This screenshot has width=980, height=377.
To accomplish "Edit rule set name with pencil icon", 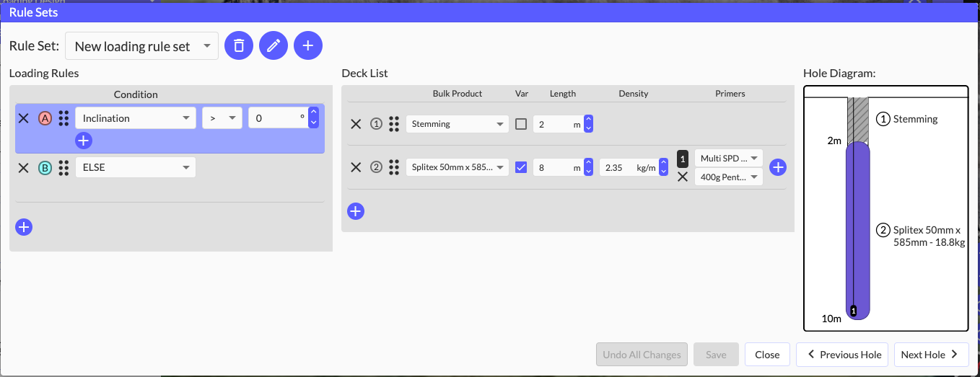I will (x=274, y=46).
